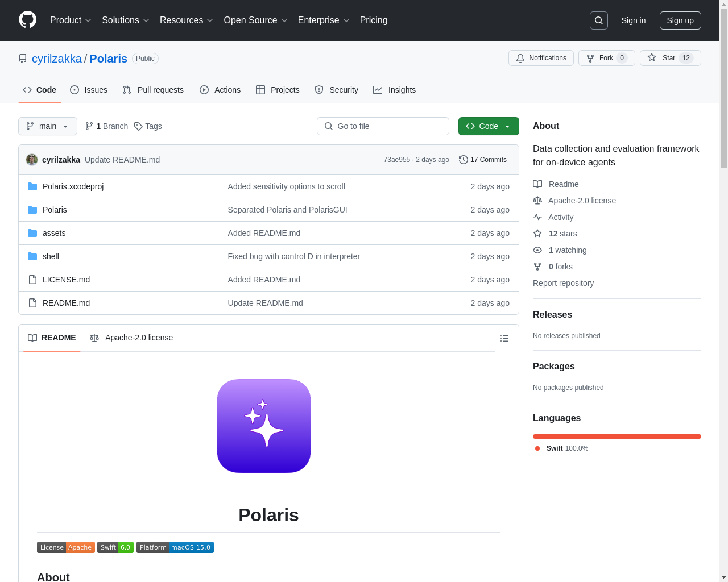Open the Packages heading link
Image resolution: width=728 pixels, height=582 pixels.
pyautogui.click(x=553, y=366)
